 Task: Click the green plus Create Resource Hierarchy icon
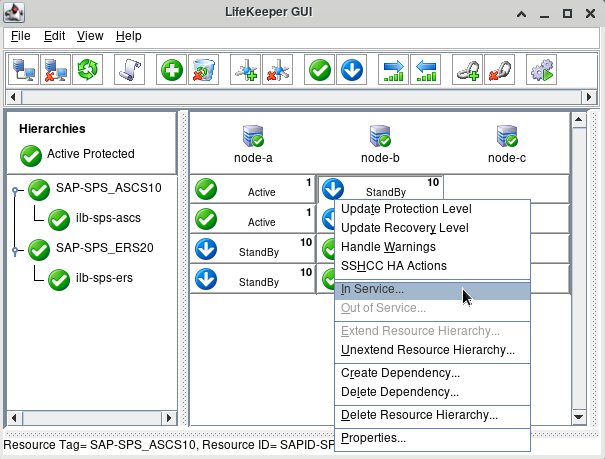(x=172, y=70)
